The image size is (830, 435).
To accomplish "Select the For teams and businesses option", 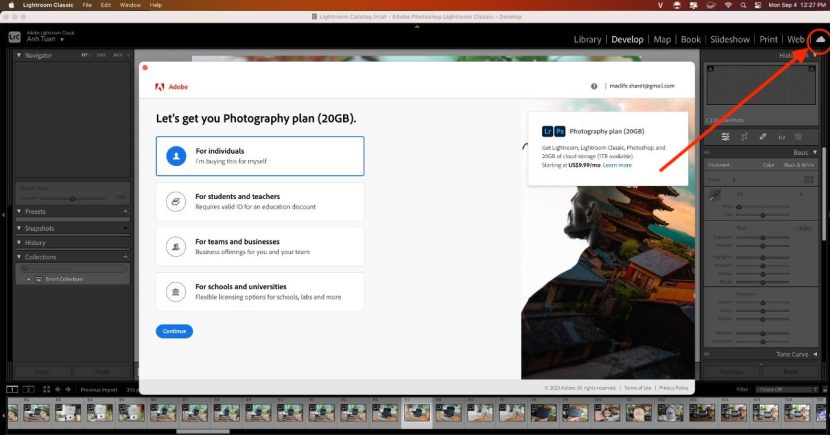I will pyautogui.click(x=260, y=247).
